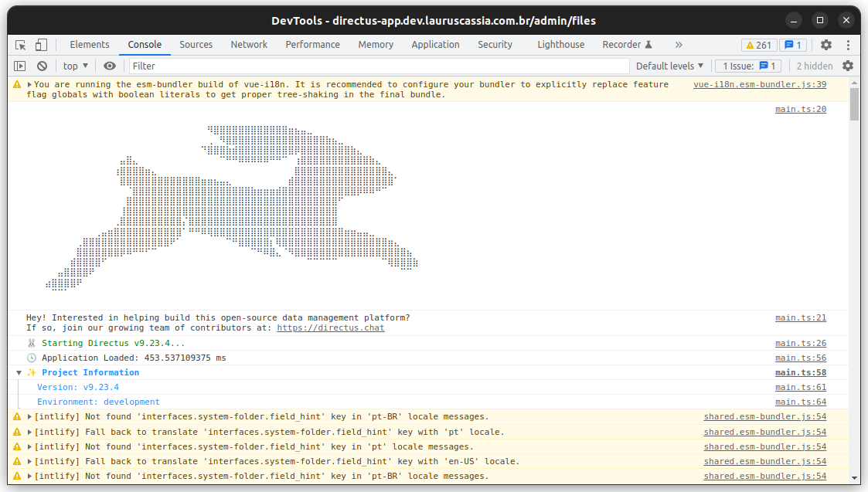Open source link main.ts:58

801,373
